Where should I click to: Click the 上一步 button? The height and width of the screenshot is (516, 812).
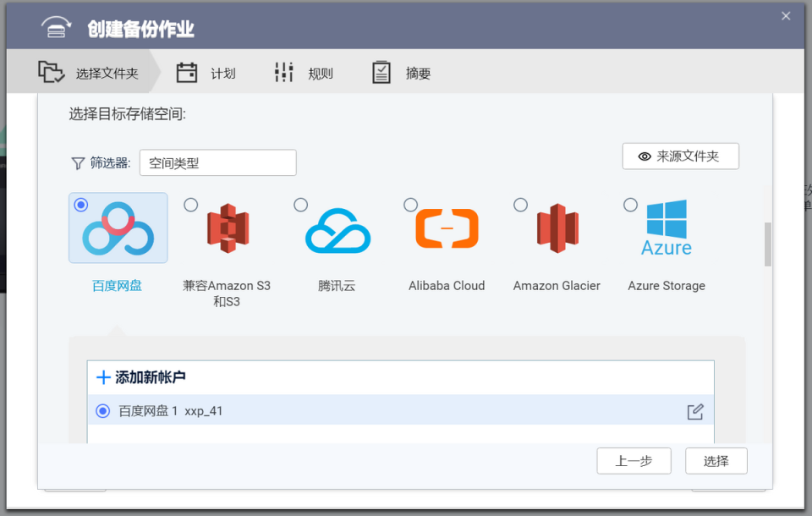[634, 460]
